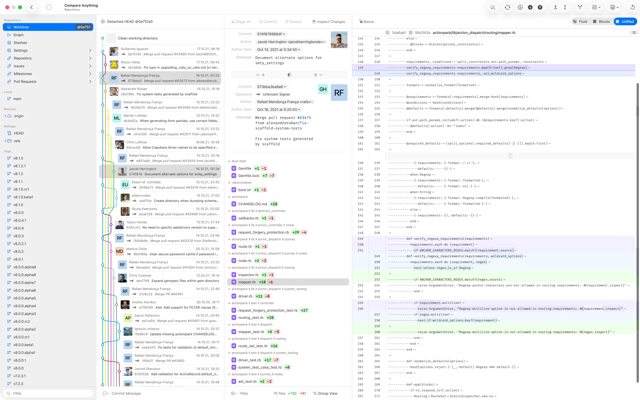Click the options icon beside the mapper.rb path

point(633,33)
